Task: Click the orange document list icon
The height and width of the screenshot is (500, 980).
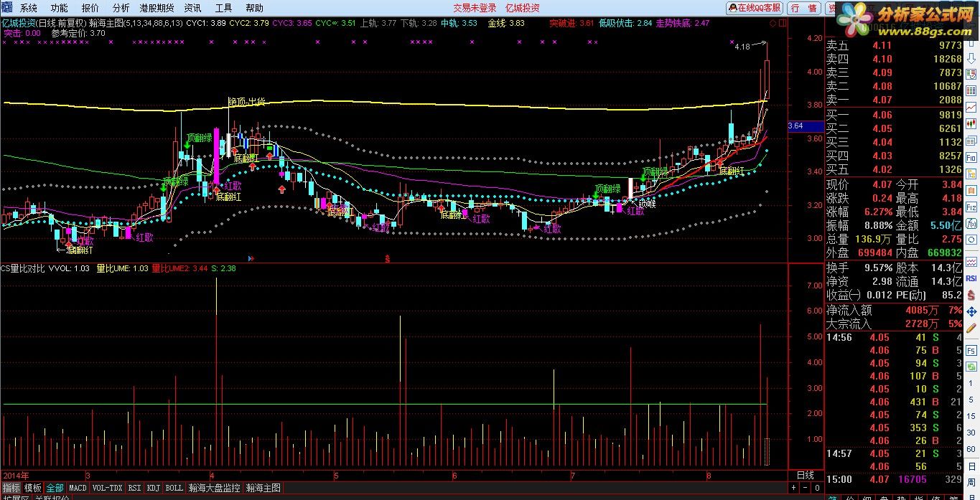Action: (971, 190)
